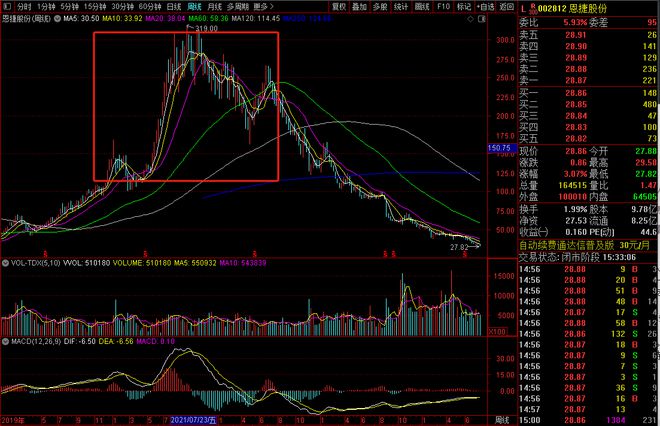
Task: Click the 现价 28.86 current price
Action: 576,151
